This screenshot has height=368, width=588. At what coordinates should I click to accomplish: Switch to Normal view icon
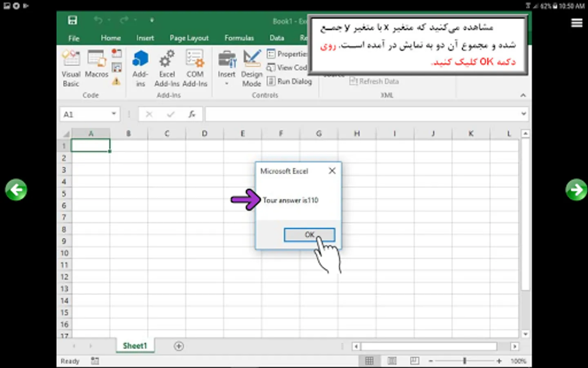(x=369, y=361)
